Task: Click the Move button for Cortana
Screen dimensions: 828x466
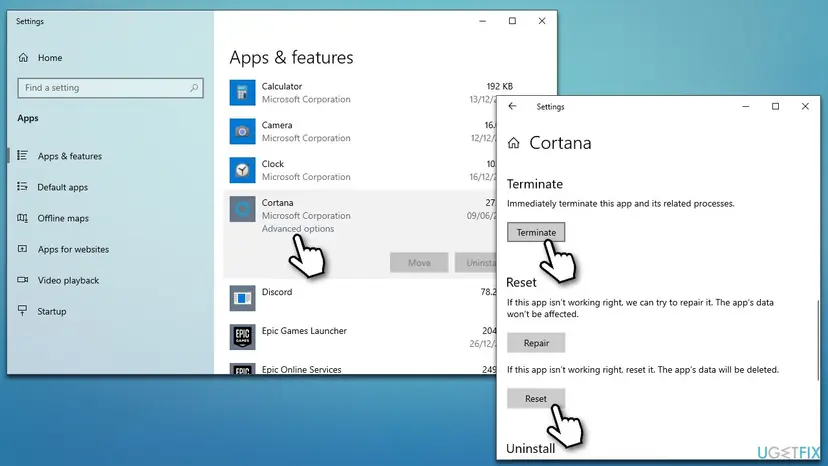Action: (x=419, y=263)
